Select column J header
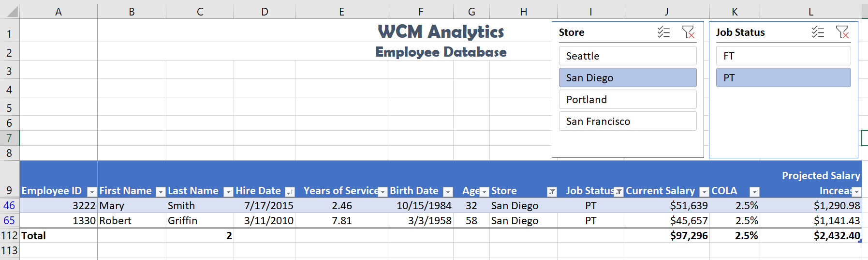 click(x=667, y=12)
